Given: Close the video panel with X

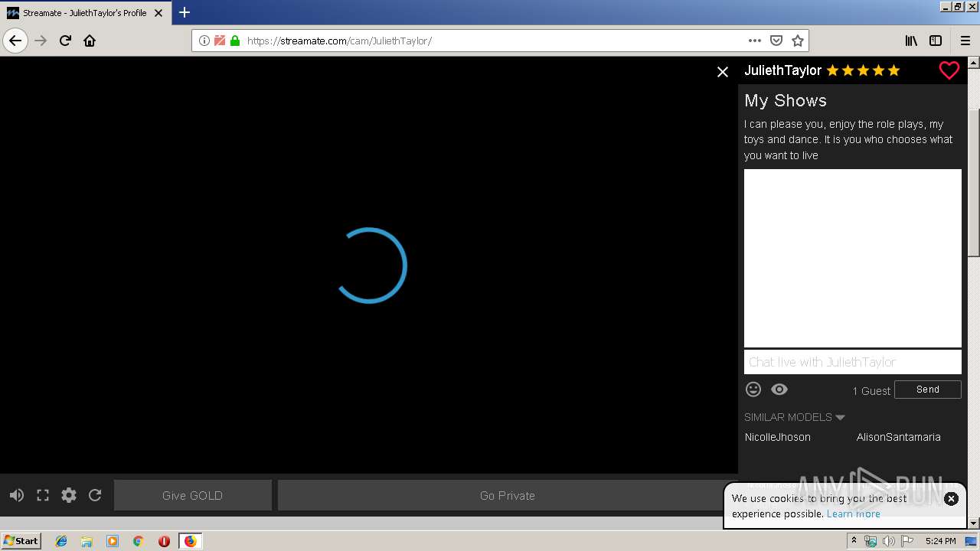Looking at the screenshot, I should (x=722, y=72).
